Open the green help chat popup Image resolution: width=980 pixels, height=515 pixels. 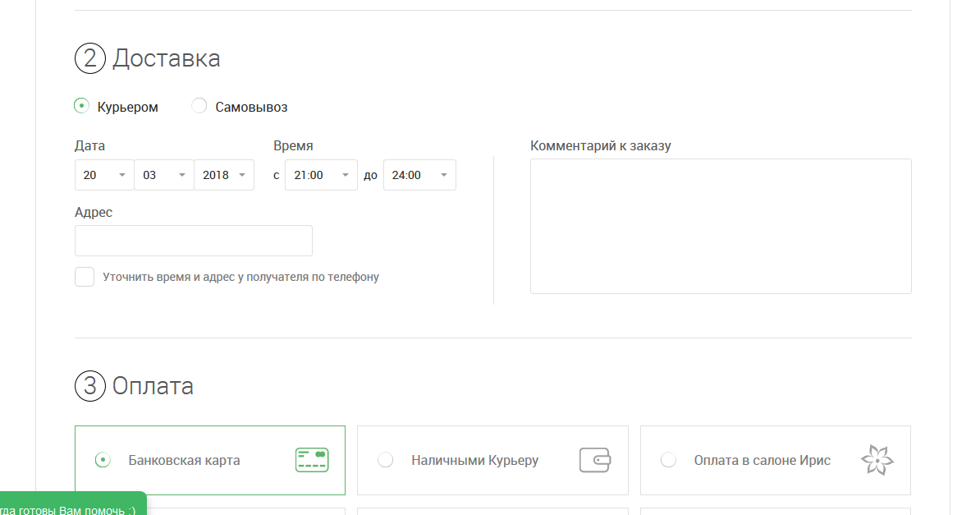72,505
